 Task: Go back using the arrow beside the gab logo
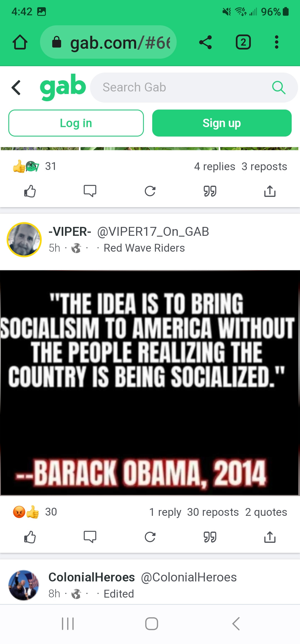coord(16,88)
